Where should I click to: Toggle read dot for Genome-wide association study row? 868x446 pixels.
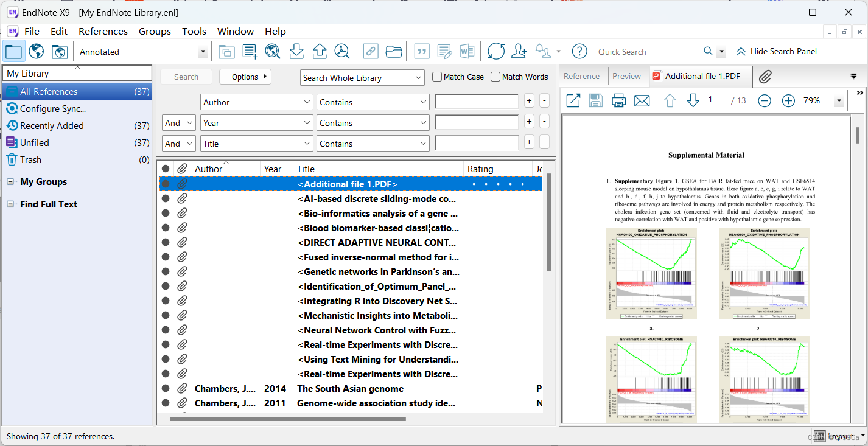[x=166, y=403]
